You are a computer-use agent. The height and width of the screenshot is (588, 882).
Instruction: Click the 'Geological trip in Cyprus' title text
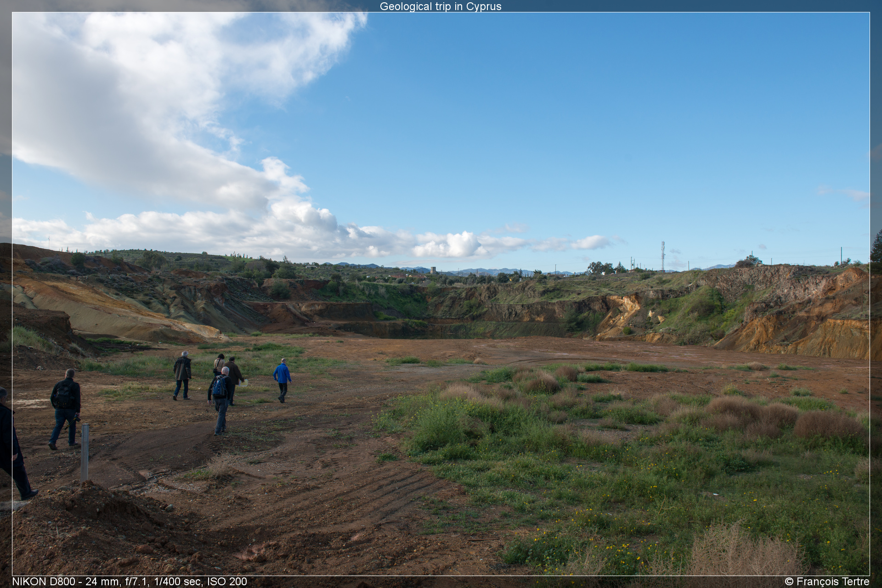click(441, 6)
